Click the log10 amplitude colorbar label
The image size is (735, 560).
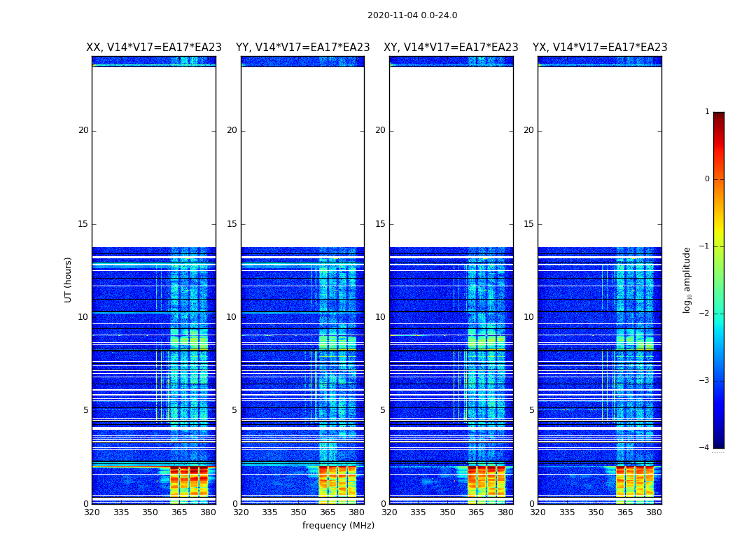687,280
